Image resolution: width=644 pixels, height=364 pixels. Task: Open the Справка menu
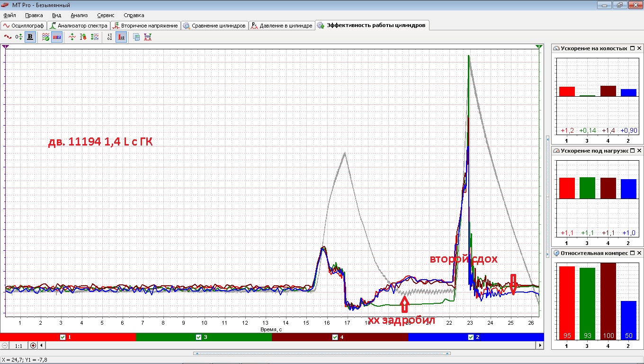click(x=134, y=15)
